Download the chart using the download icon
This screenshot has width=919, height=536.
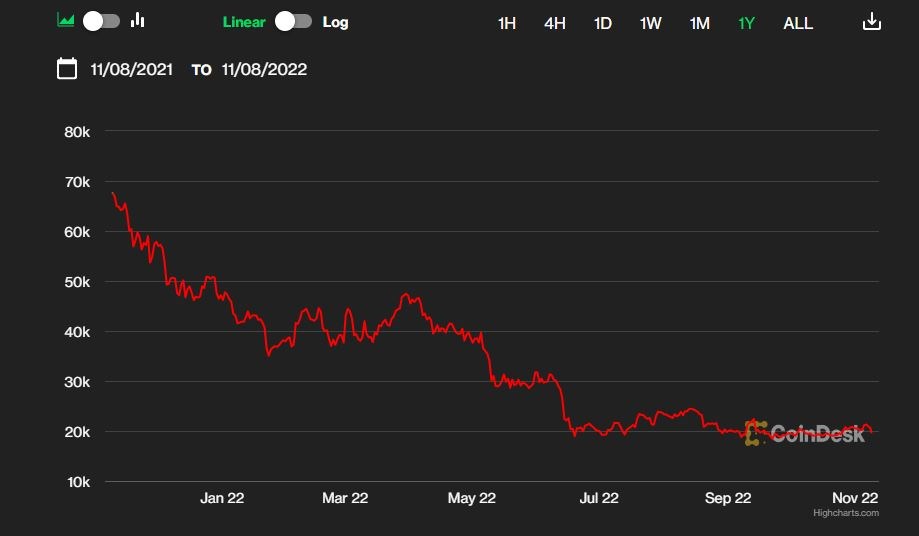(x=871, y=22)
